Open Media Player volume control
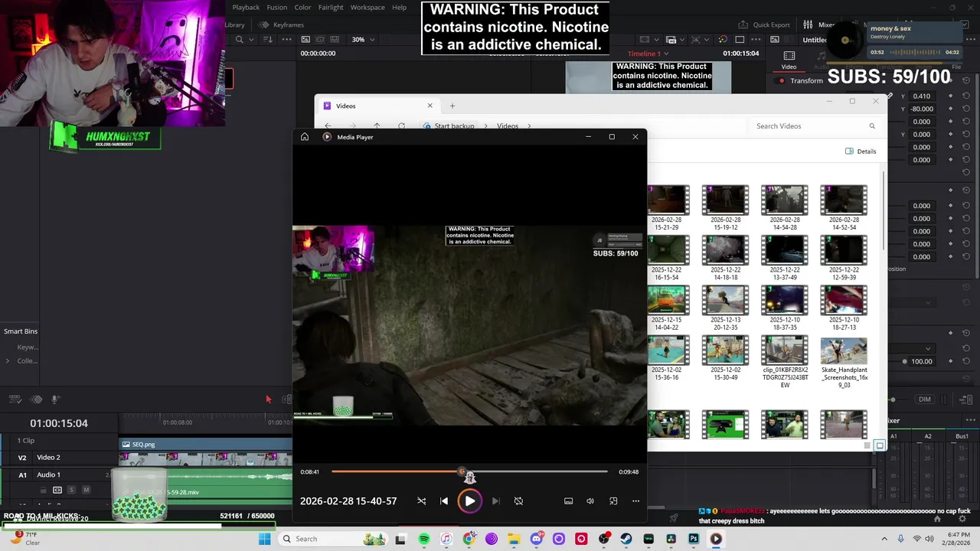The image size is (980, 551). pyautogui.click(x=590, y=501)
